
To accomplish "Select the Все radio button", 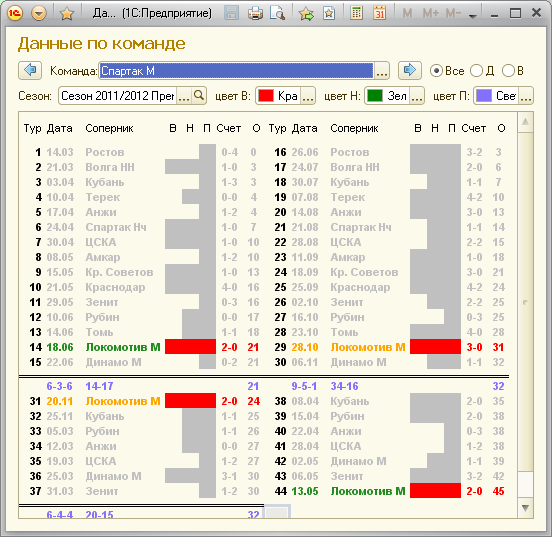I will (436, 71).
